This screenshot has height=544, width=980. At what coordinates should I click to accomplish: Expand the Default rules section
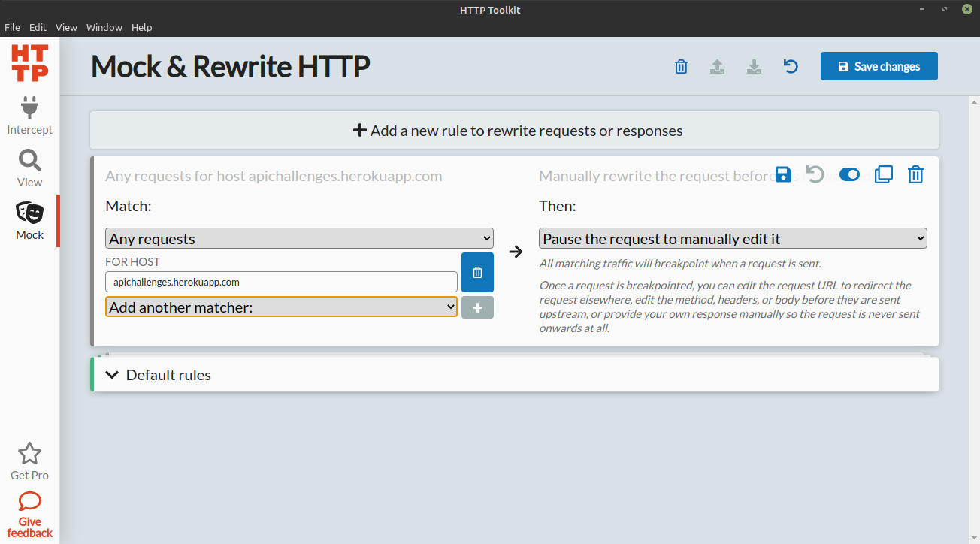point(514,374)
